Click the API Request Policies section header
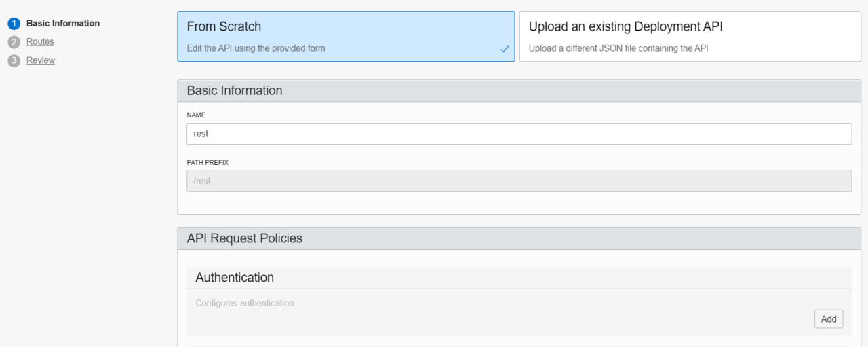This screenshot has height=347, width=868. [x=519, y=238]
